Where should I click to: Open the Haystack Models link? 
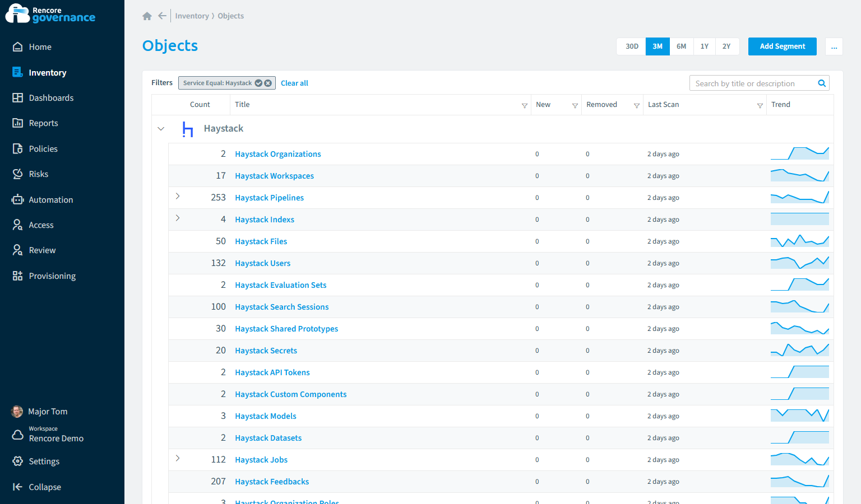click(266, 416)
